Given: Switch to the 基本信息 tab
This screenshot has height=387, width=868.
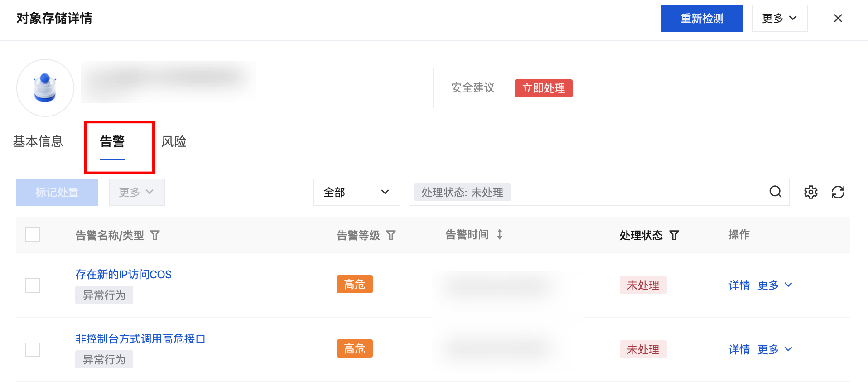Looking at the screenshot, I should pyautogui.click(x=38, y=141).
